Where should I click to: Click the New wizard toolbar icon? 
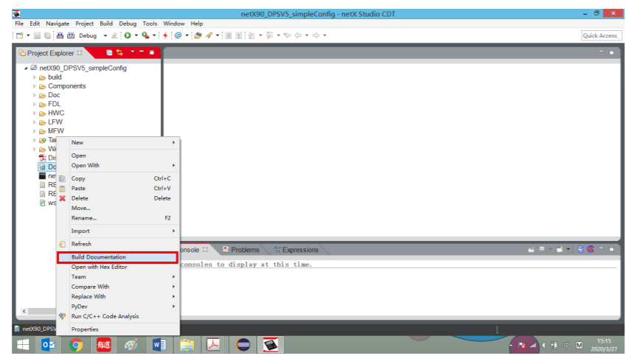19,35
